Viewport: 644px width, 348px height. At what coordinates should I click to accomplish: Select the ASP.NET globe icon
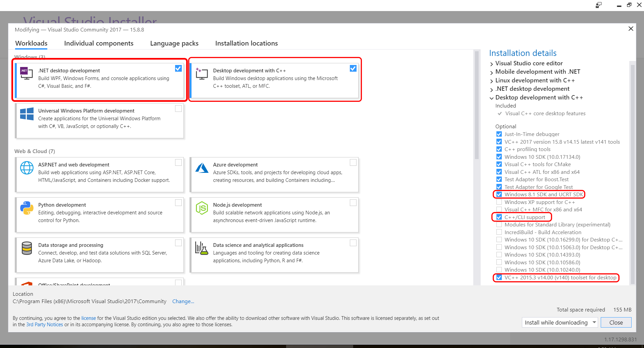pos(27,168)
